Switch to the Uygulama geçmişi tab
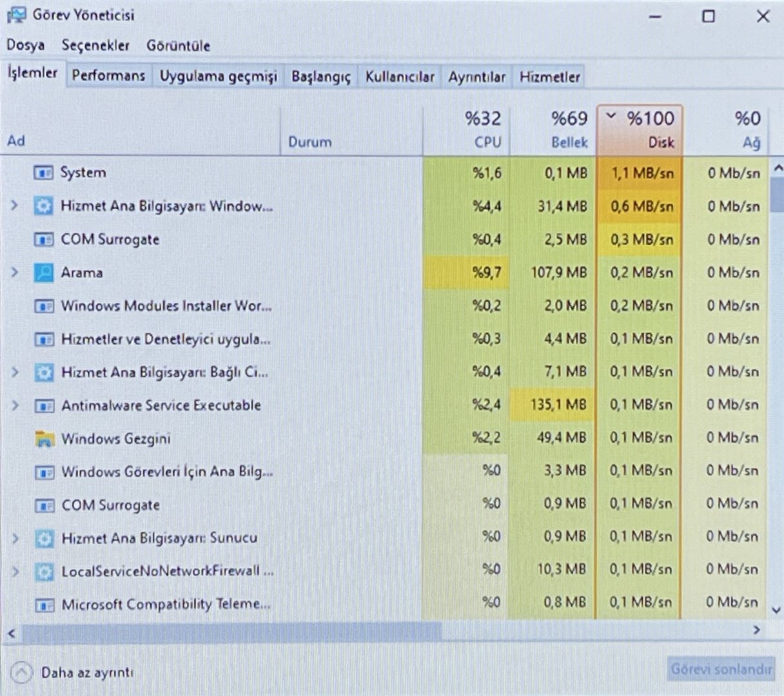This screenshot has height=696, width=784. click(x=218, y=76)
